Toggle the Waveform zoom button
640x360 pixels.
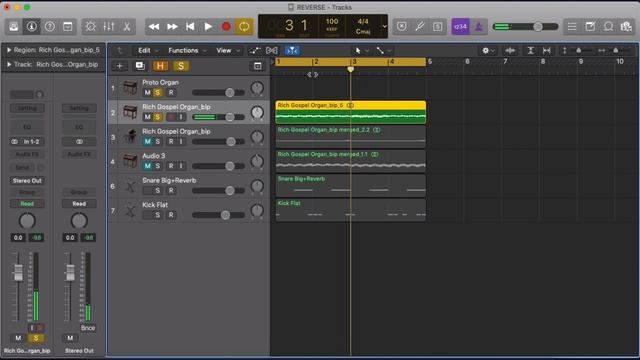(x=510, y=51)
